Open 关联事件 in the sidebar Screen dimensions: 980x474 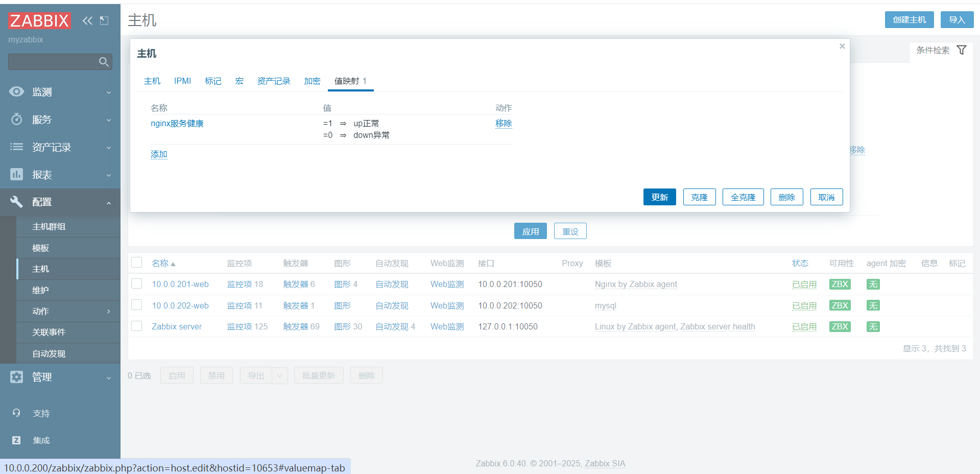click(x=68, y=333)
